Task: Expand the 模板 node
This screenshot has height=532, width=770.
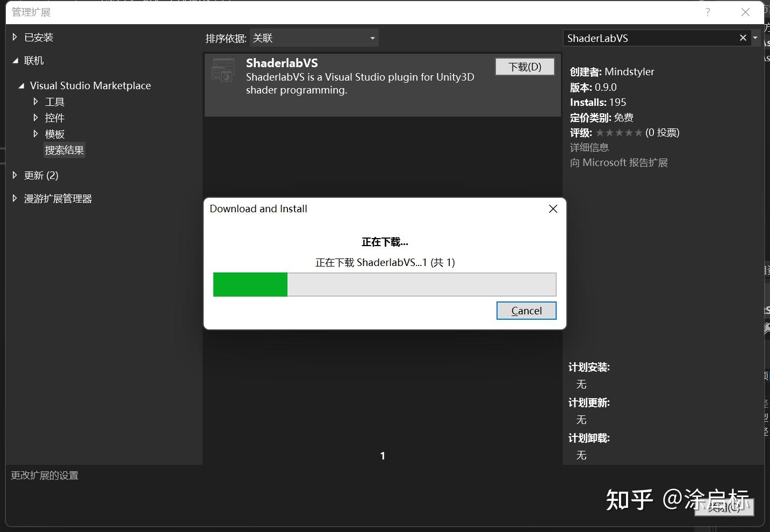Action: 35,134
